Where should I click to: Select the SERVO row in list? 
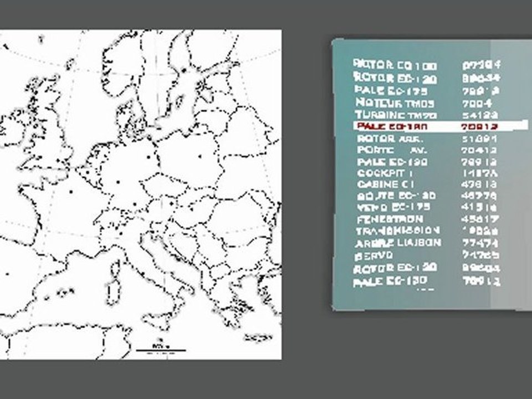427,255
